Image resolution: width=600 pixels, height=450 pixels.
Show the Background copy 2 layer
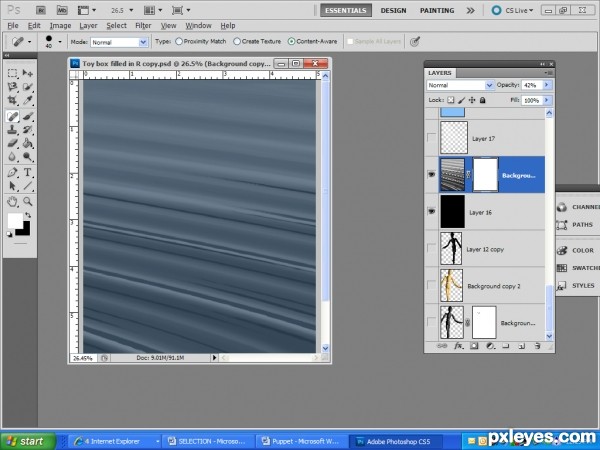pos(431,285)
